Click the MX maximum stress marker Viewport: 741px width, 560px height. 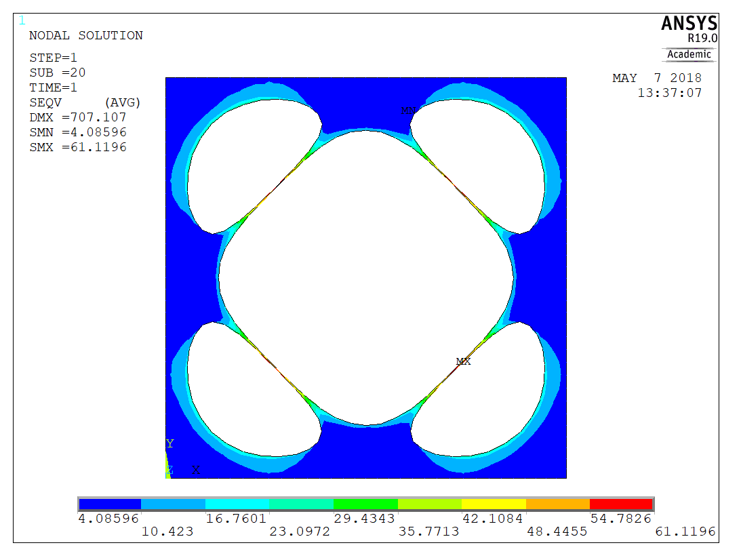(463, 361)
